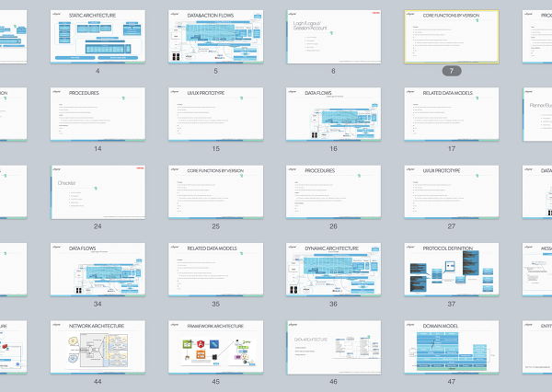The height and width of the screenshot is (392, 552).
Task: Pick slide 17 Related Data Models thumbnail
Action: coord(451,115)
